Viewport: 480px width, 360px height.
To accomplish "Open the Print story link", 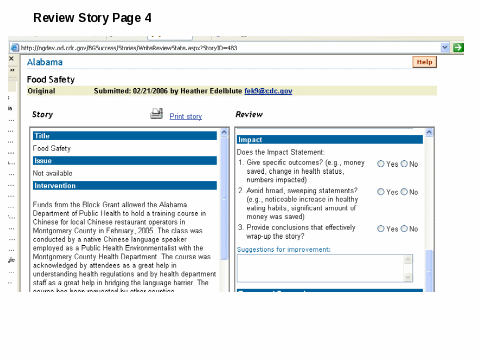I will [x=186, y=116].
